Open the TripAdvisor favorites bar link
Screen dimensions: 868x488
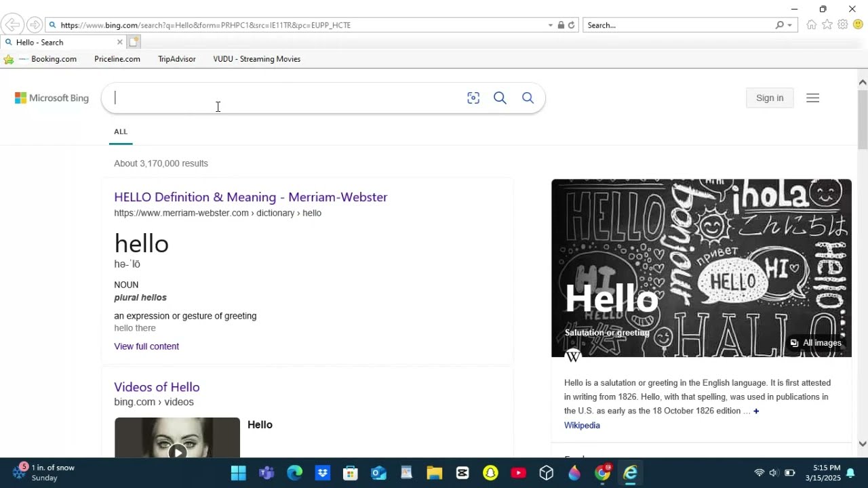177,59
